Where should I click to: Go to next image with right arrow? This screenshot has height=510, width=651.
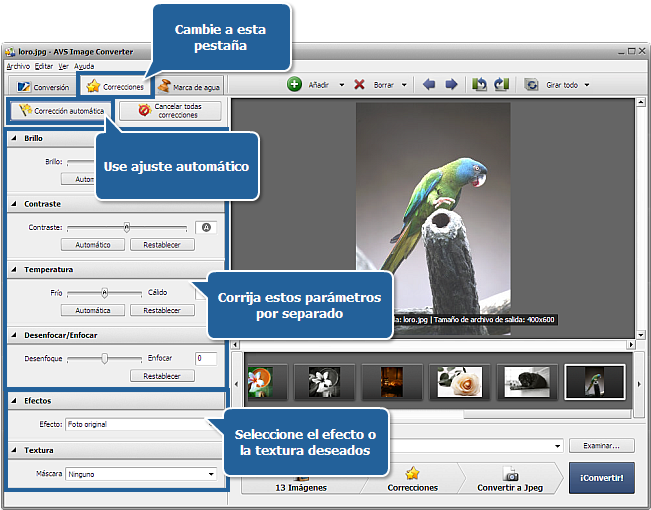pos(451,85)
